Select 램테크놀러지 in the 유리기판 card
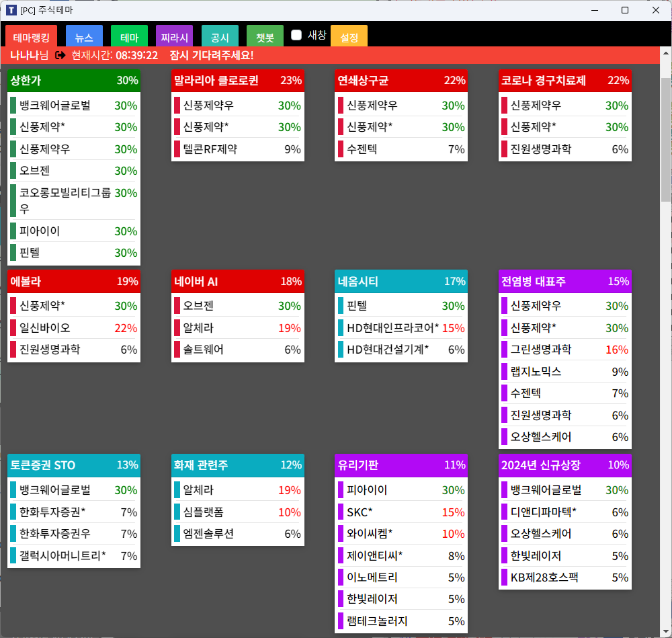 click(401, 621)
